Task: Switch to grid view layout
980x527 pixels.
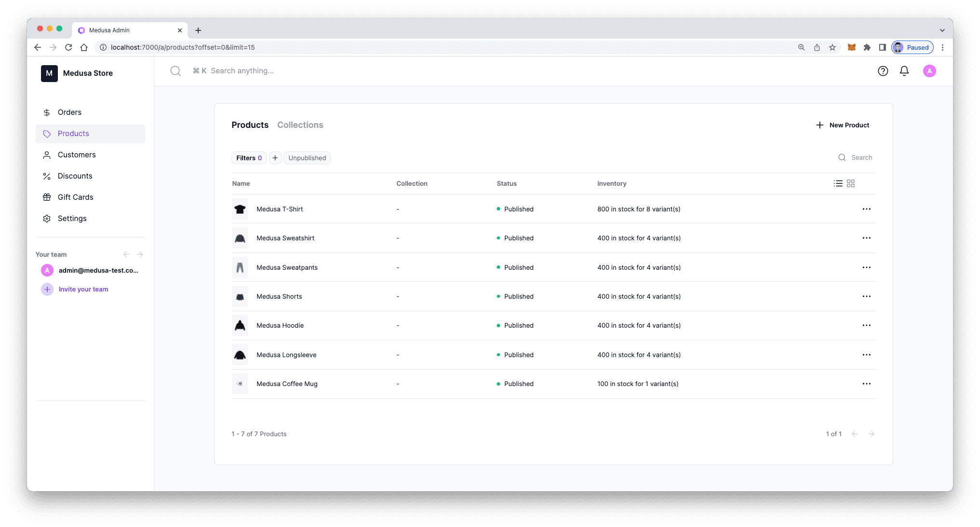Action: [x=851, y=183]
